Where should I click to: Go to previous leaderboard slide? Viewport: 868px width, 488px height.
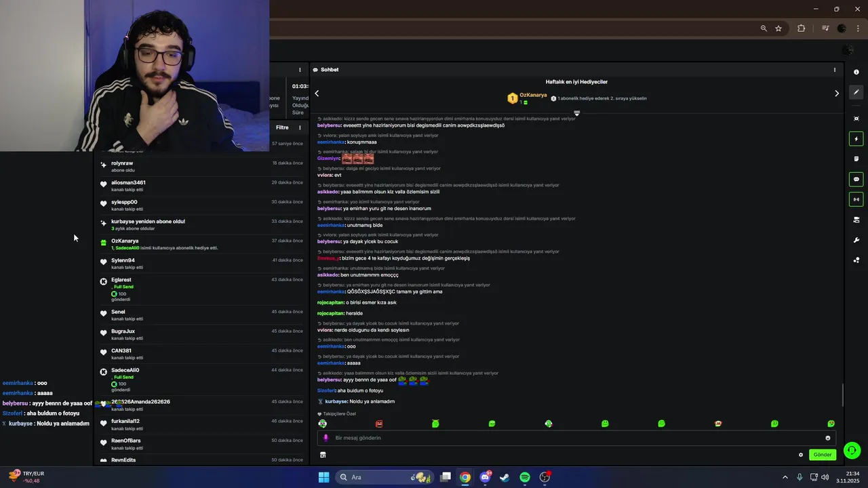317,94
